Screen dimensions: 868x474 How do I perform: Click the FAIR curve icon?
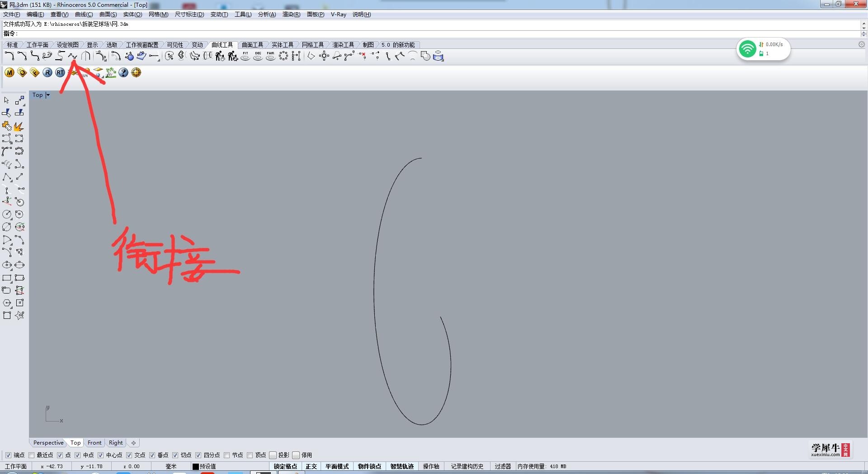tap(271, 56)
